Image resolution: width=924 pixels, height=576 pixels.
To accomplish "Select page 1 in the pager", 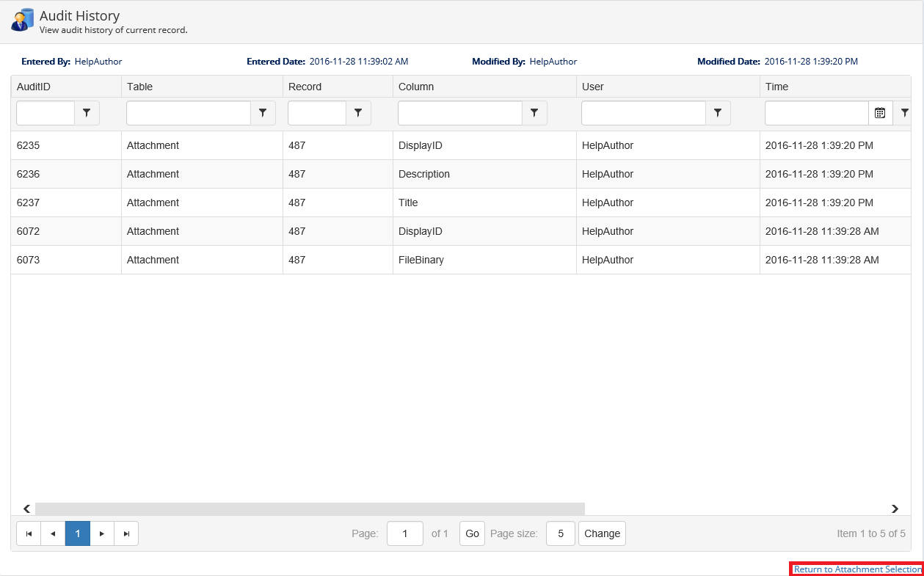I will [x=78, y=533].
